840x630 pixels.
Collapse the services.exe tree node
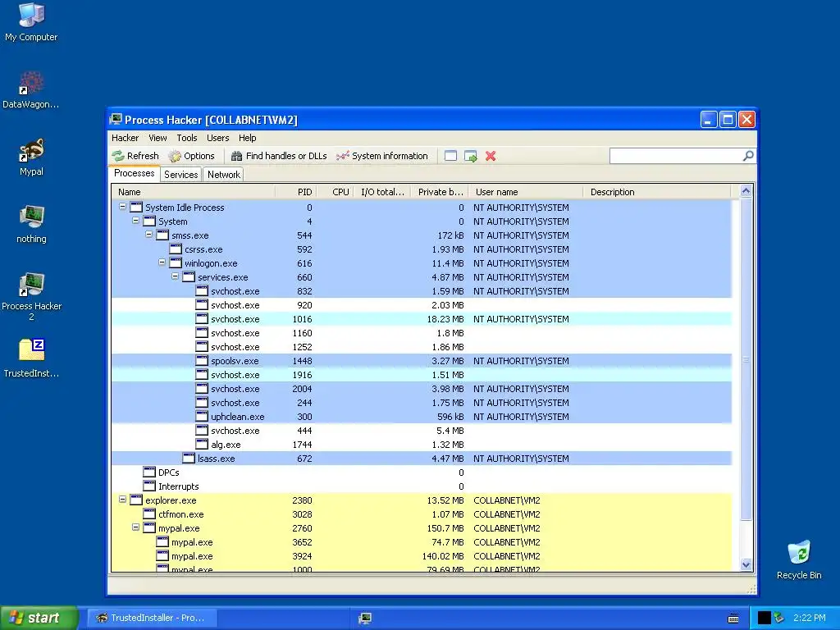point(176,276)
